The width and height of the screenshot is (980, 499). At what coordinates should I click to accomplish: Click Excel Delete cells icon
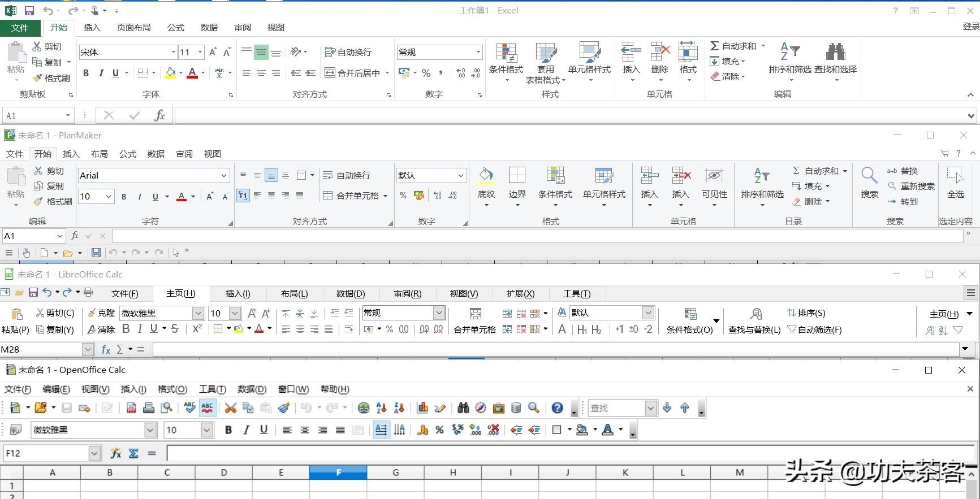click(x=660, y=52)
